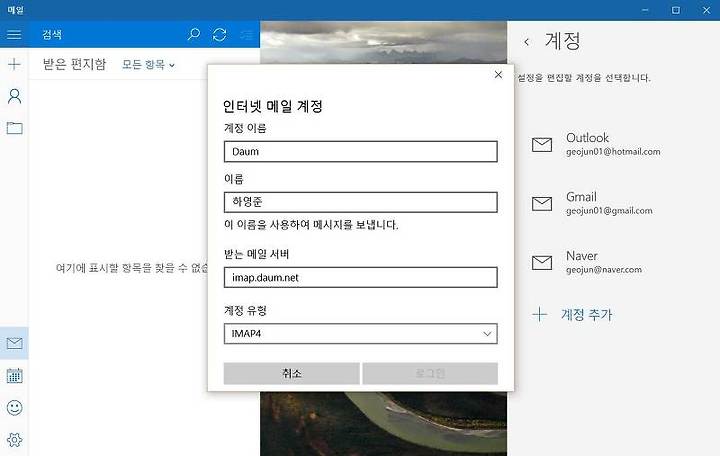Open settings with the gear icon
This screenshot has height=456, width=720.
point(14,439)
